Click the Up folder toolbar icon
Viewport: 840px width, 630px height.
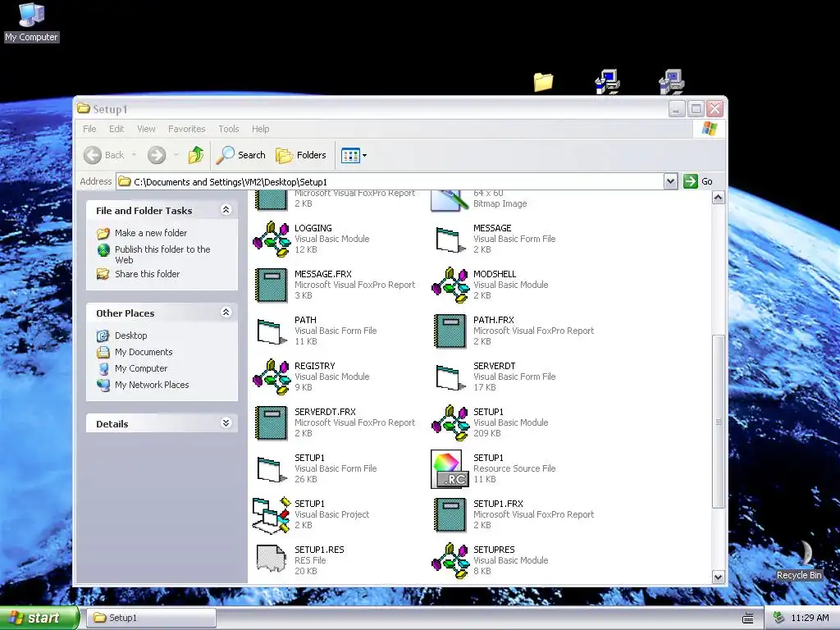(196, 155)
